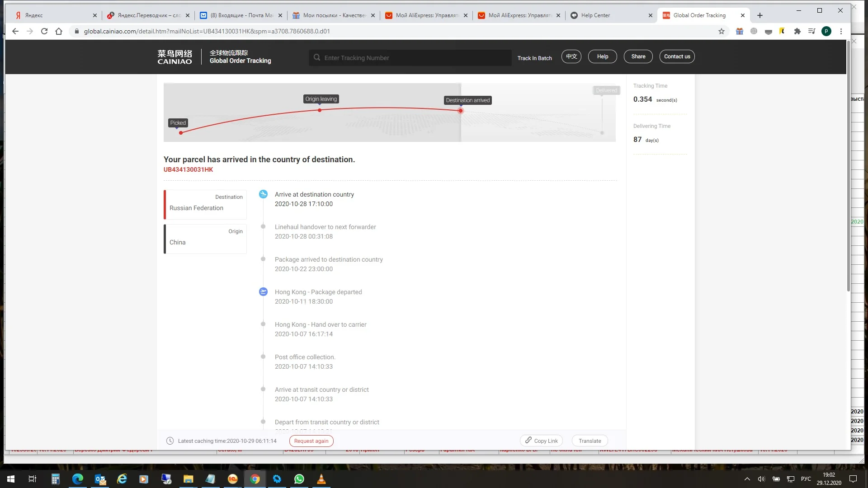Click the Destination arrived point on route
This screenshot has width=868, height=488.
(x=461, y=111)
